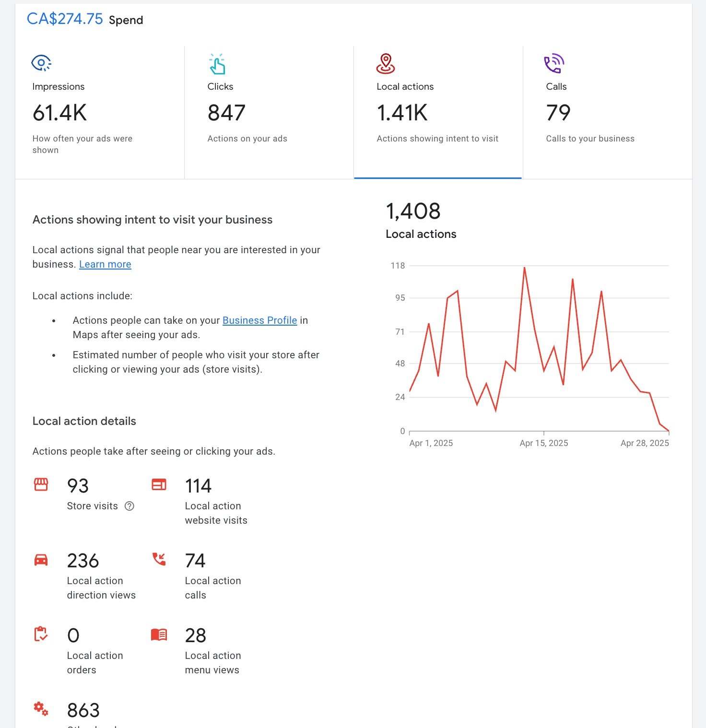The image size is (706, 728).
Task: Click the Clicks pointer hand icon
Action: tap(217, 64)
